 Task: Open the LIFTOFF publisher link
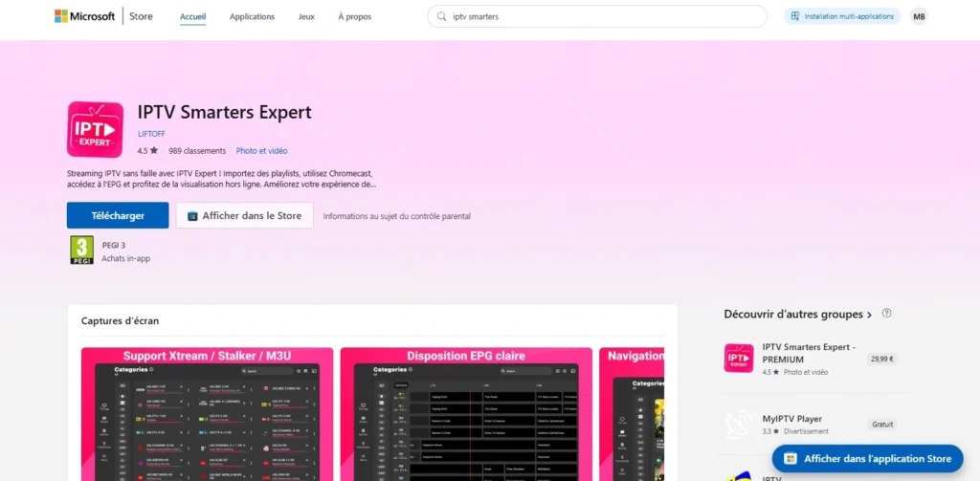[151, 134]
